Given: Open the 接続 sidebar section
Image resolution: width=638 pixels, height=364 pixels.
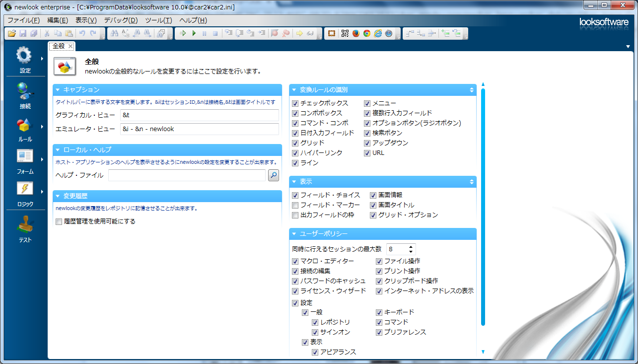Looking at the screenshot, I should [25, 96].
